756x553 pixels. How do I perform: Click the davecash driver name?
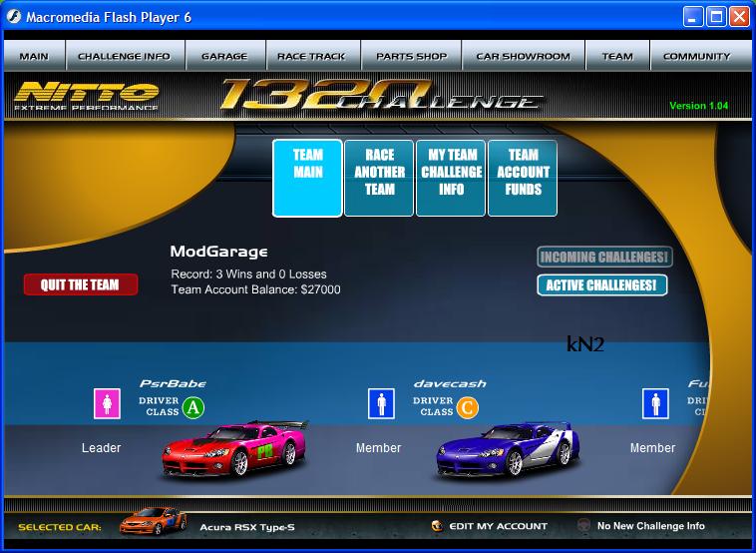pyautogui.click(x=450, y=383)
